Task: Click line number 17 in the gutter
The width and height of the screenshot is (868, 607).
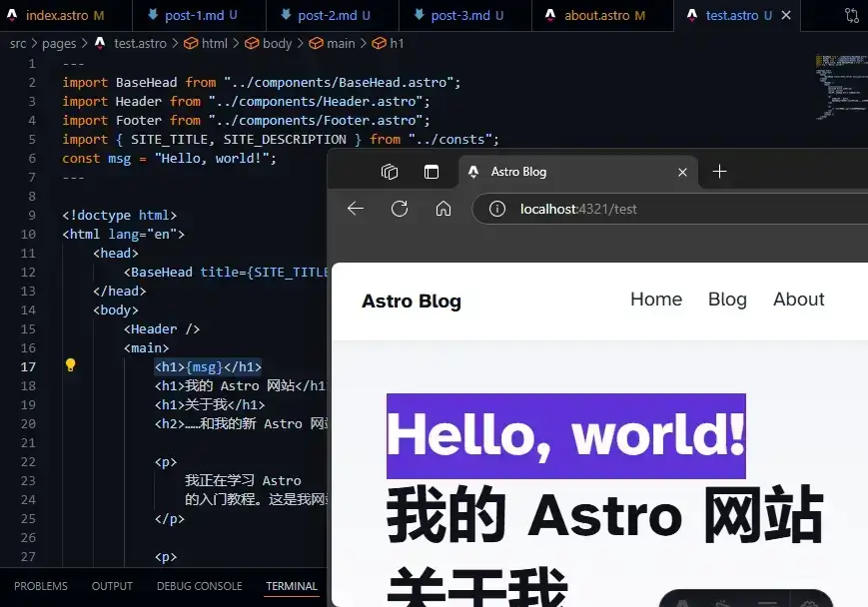Action: pyautogui.click(x=28, y=366)
